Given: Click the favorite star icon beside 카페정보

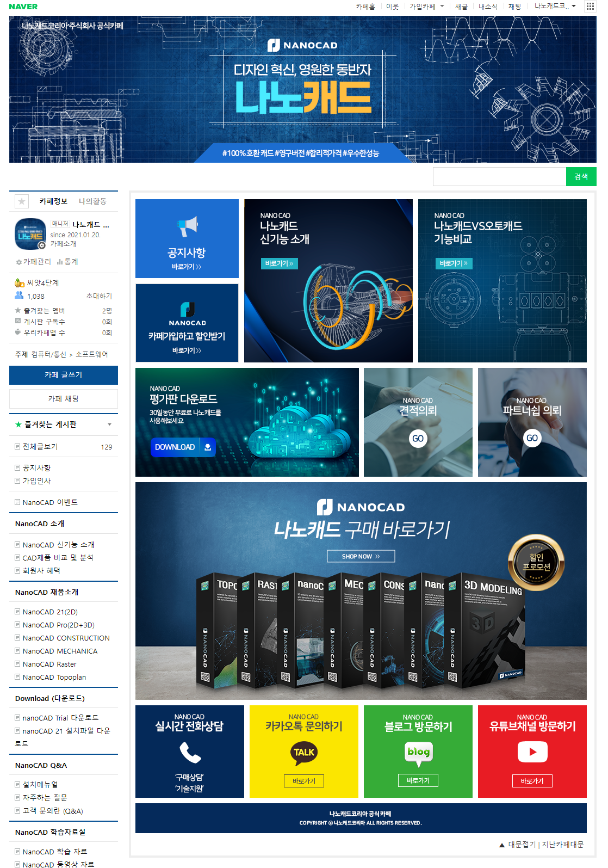Looking at the screenshot, I should point(22,201).
